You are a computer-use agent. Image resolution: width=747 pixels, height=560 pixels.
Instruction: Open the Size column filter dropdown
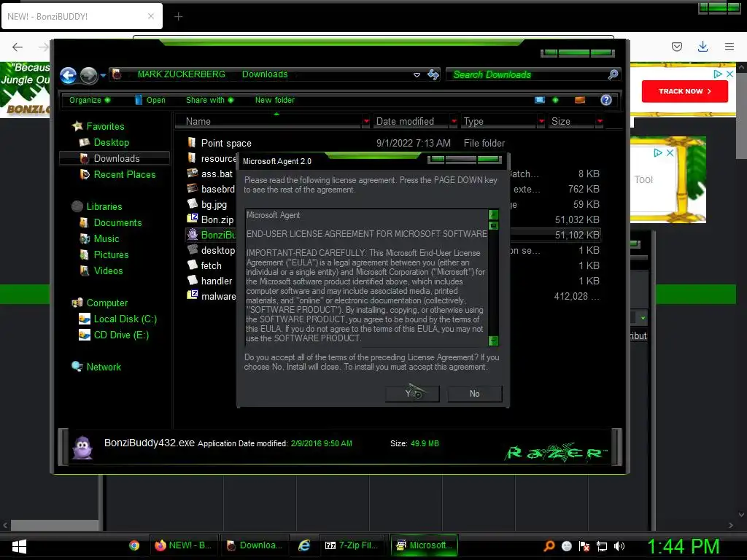pyautogui.click(x=600, y=122)
